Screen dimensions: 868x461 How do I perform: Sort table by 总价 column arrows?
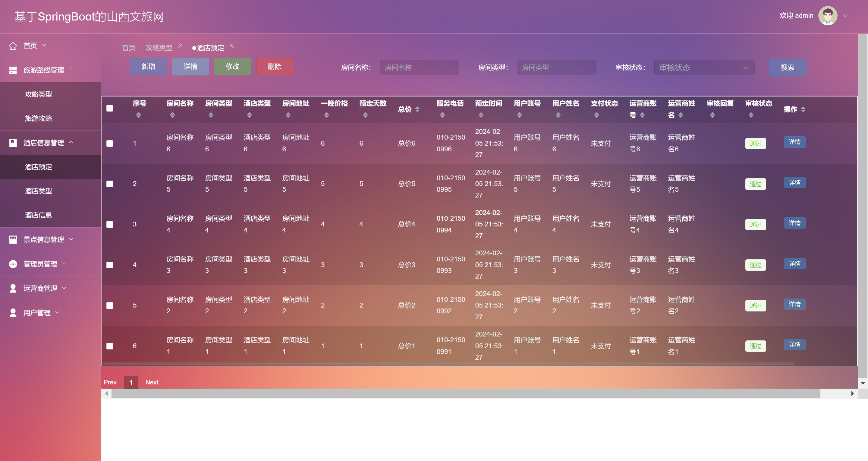417,109
